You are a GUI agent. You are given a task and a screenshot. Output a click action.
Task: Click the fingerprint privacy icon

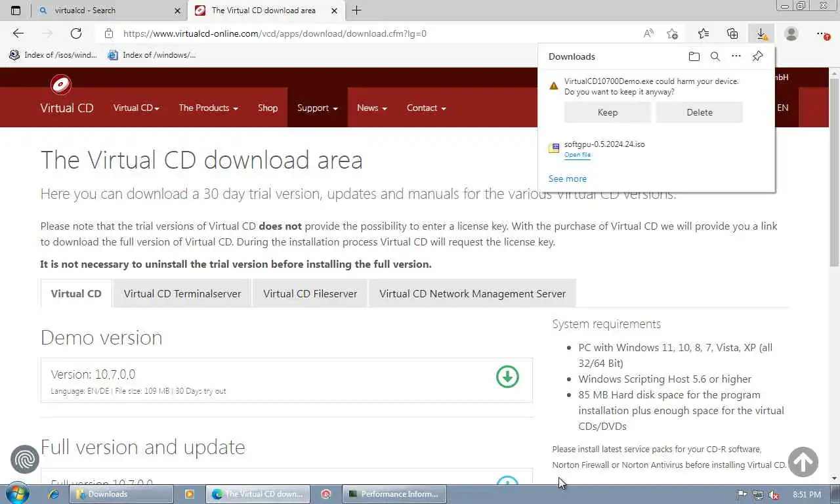(x=25, y=459)
